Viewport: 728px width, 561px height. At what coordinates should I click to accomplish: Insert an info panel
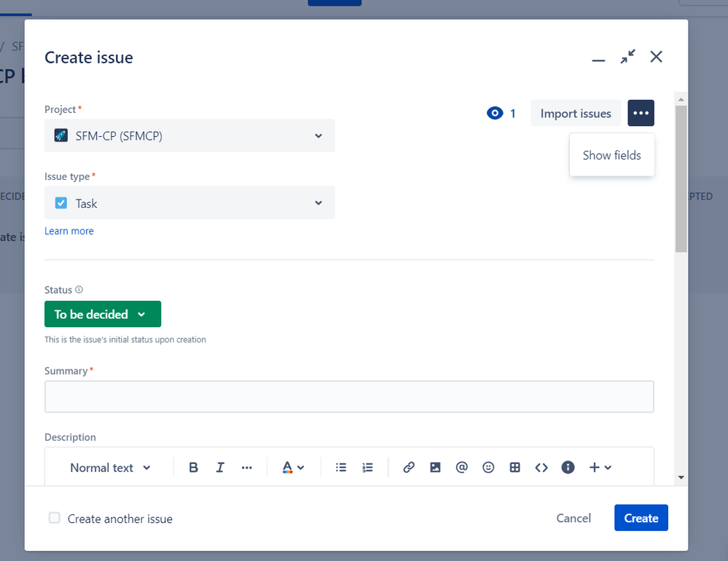pos(568,467)
